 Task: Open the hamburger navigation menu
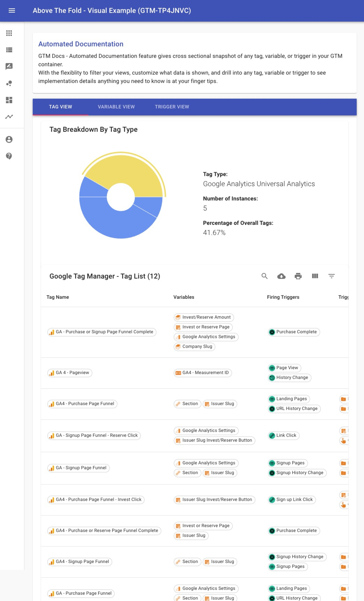pyautogui.click(x=12, y=10)
